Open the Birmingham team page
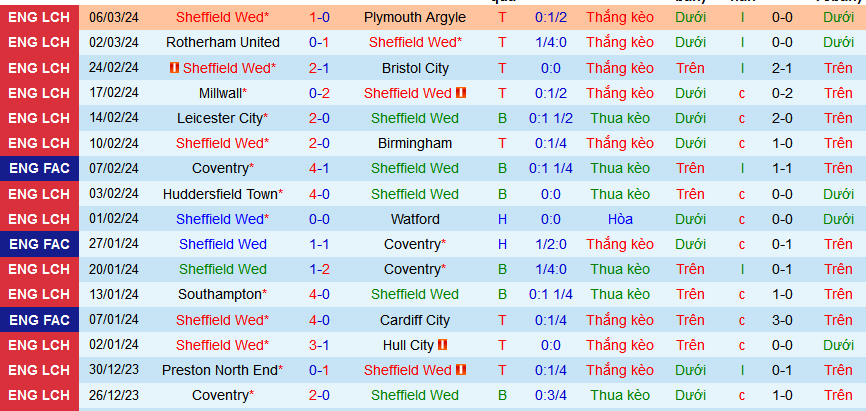 click(x=414, y=143)
